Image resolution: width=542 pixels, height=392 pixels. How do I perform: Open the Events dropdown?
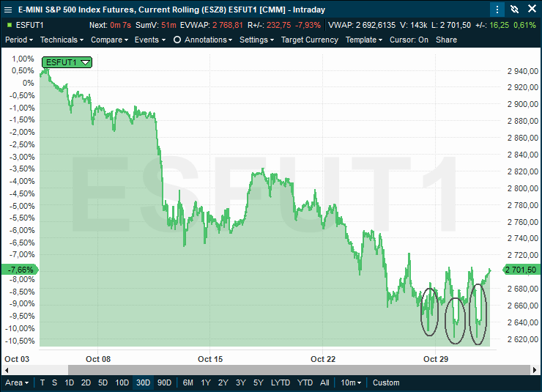(x=150, y=40)
